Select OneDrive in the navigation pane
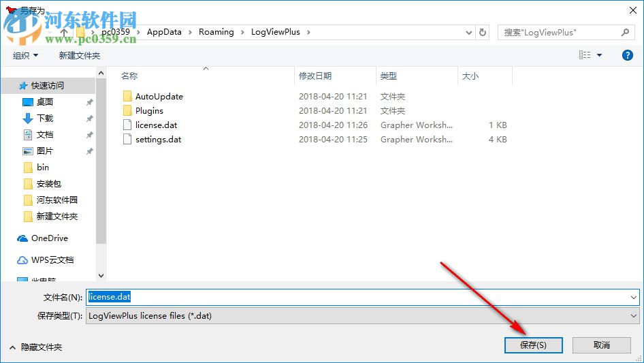644x363 pixels. click(50, 238)
